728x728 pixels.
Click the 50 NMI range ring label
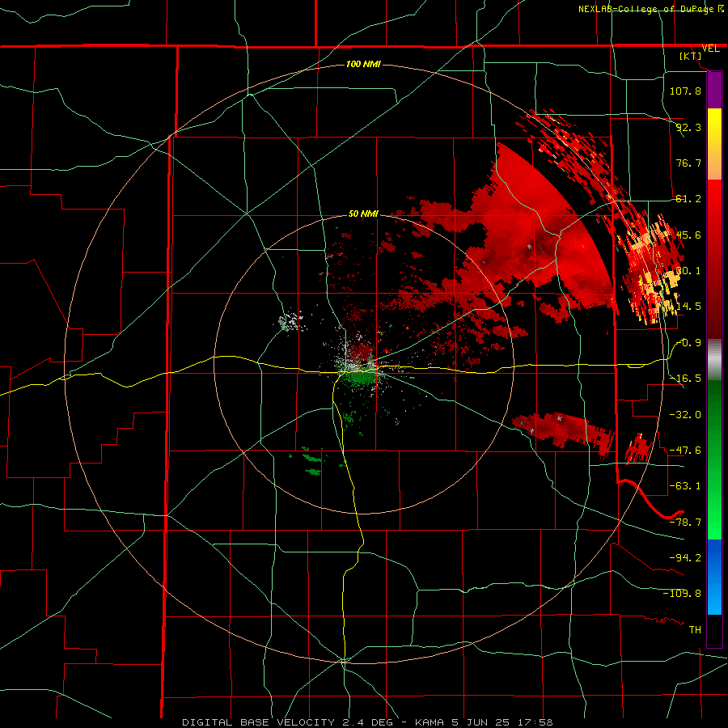(363, 214)
